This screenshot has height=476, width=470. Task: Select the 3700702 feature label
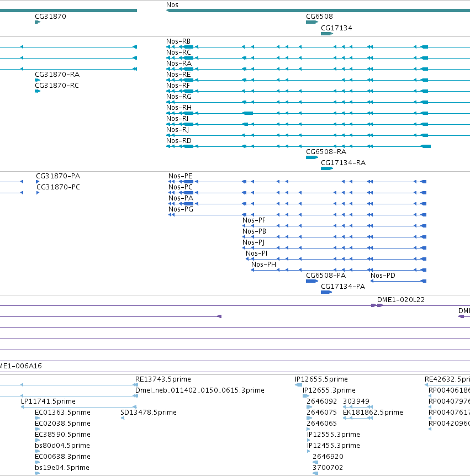click(328, 468)
